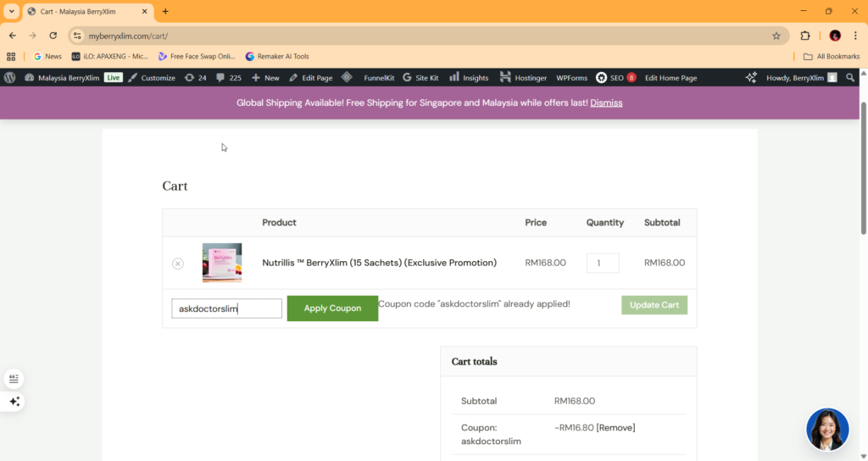Screen dimensions: 868x461
Task: Dismiss the global shipping notice
Action: [x=606, y=103]
